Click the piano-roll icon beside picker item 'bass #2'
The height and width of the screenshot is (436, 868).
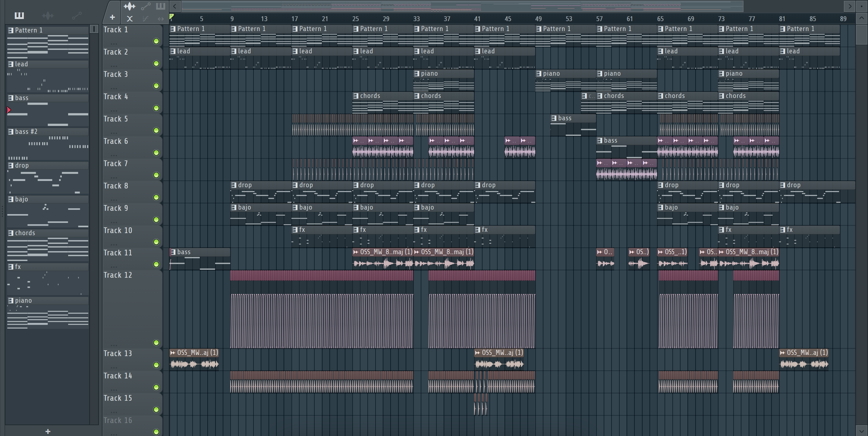click(11, 132)
